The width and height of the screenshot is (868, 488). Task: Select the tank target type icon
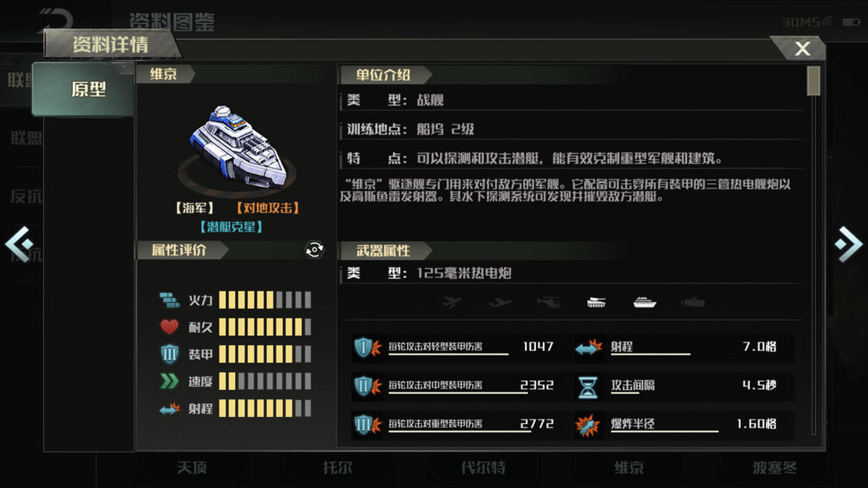(596, 302)
